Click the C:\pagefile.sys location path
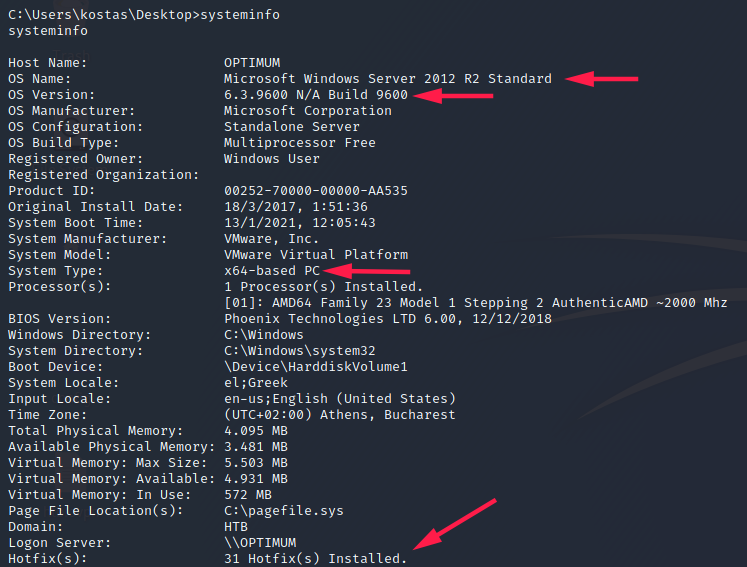This screenshot has width=747, height=567. (x=284, y=511)
